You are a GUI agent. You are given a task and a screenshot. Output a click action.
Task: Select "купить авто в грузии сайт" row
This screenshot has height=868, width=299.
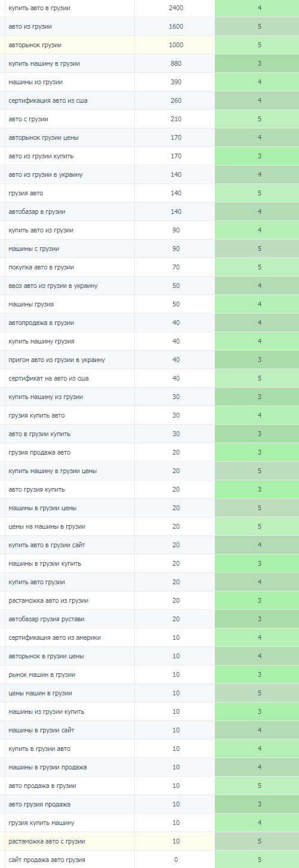[149, 545]
